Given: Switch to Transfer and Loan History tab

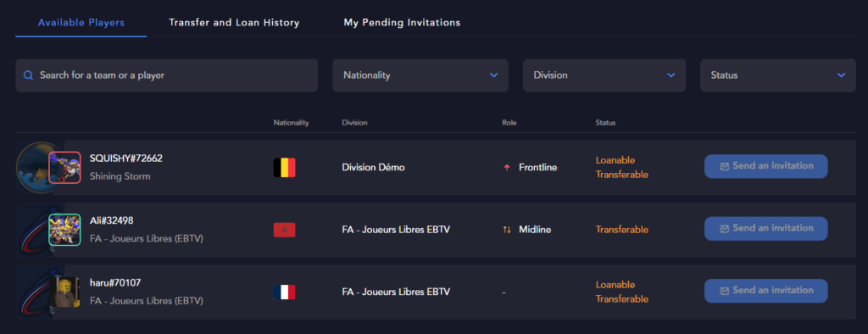Looking at the screenshot, I should (x=234, y=23).
